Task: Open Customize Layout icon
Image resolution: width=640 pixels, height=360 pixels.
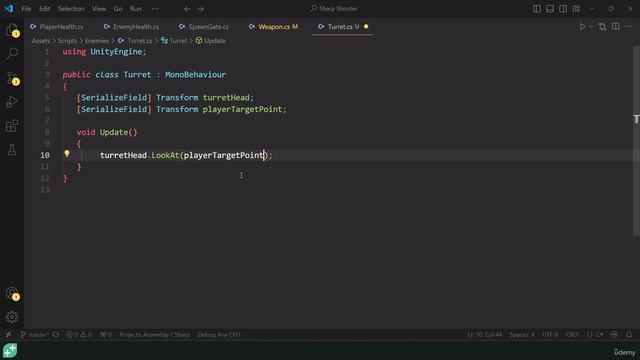Action: [576, 9]
